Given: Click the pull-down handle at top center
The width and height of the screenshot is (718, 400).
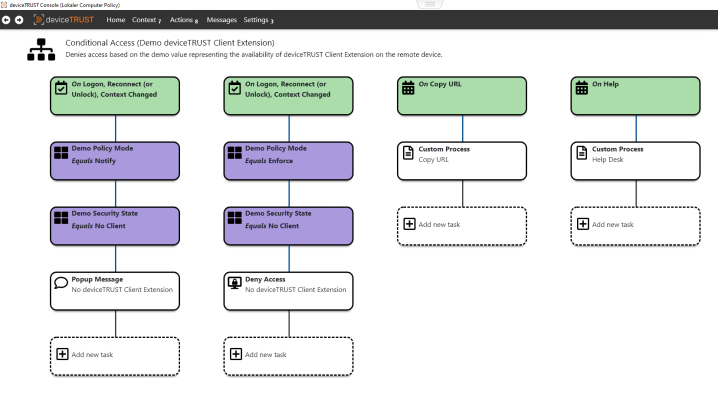Looking at the screenshot, I should tap(430, 4).
